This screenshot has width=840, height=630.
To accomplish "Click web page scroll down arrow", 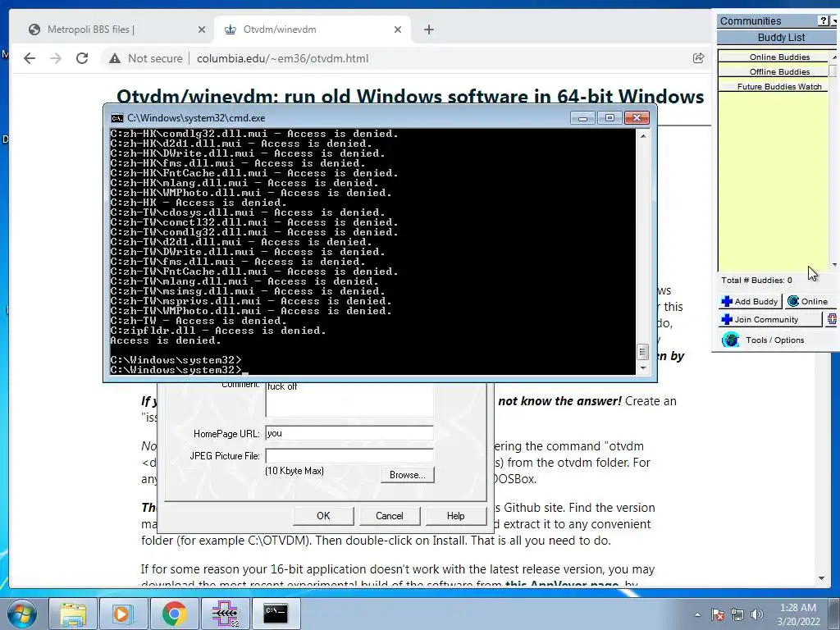I will point(821,578).
